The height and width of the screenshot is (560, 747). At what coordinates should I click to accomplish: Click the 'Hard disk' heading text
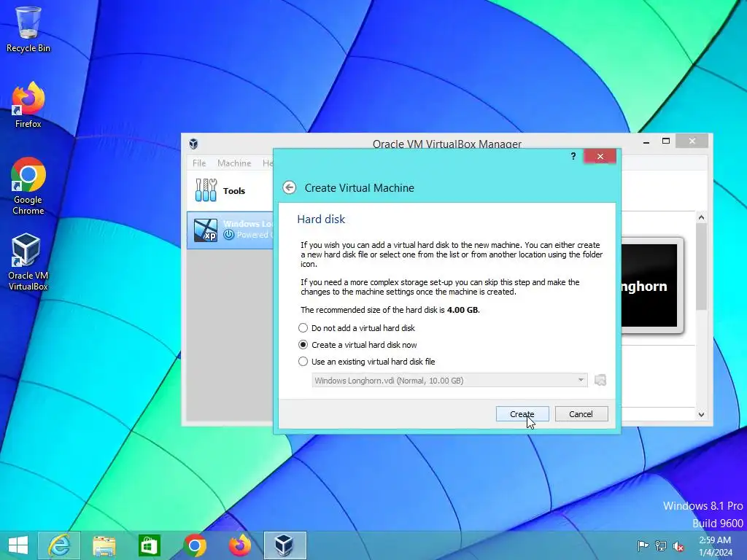click(321, 219)
